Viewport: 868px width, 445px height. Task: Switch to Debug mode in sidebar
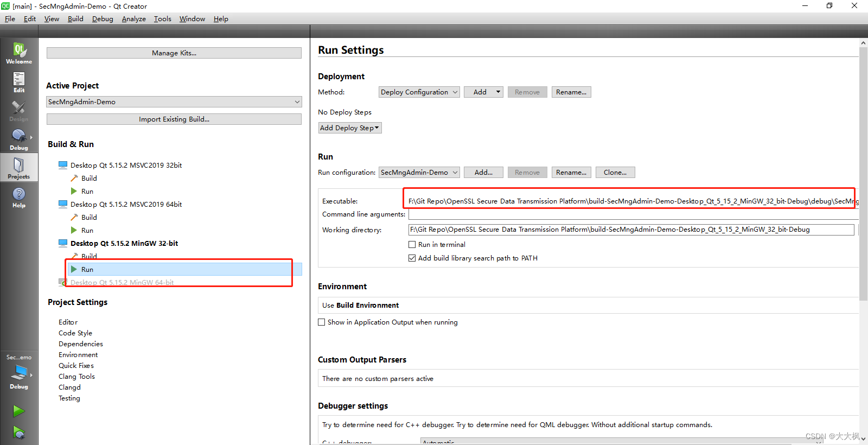pyautogui.click(x=19, y=139)
